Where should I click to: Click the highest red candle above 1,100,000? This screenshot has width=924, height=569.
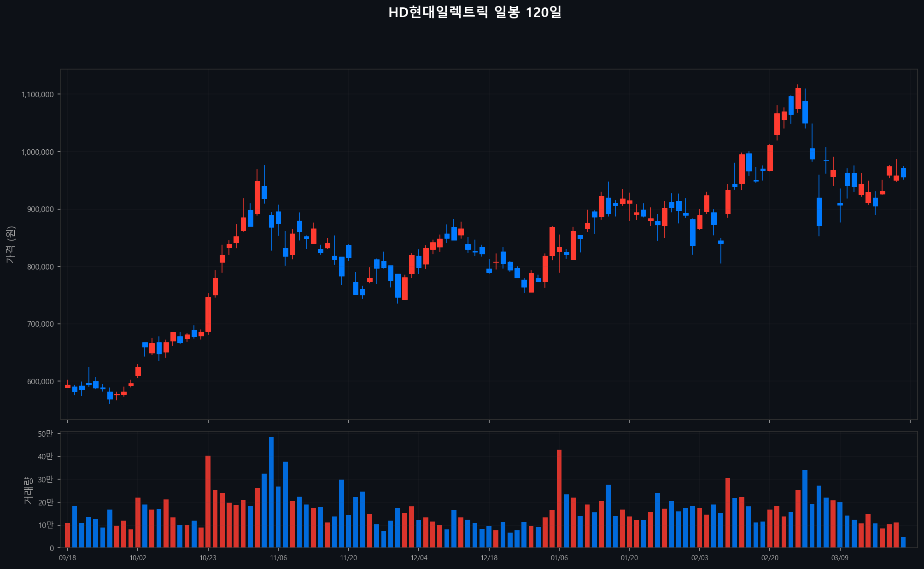(798, 98)
